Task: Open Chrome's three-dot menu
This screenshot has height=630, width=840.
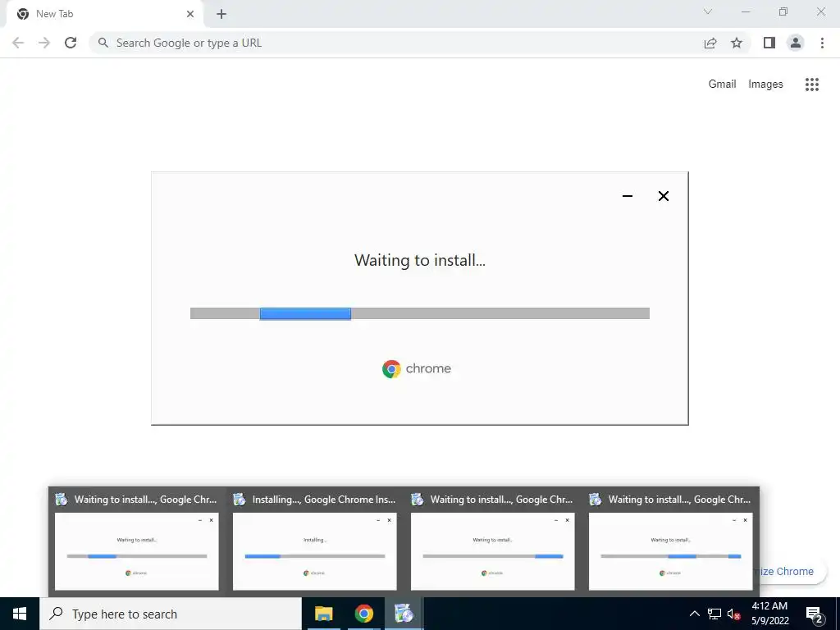Action: click(822, 43)
